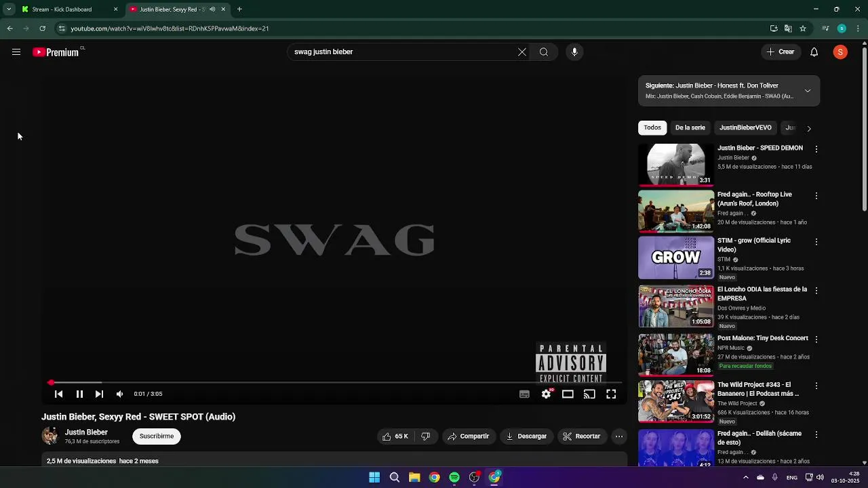Open Post Malone Tiny Desk thumbnail
Image resolution: width=868 pixels, height=488 pixels.
click(676, 354)
